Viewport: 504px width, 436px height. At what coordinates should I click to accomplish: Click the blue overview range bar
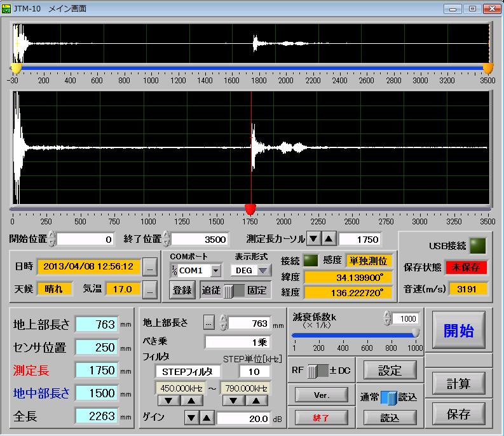[x=252, y=68]
